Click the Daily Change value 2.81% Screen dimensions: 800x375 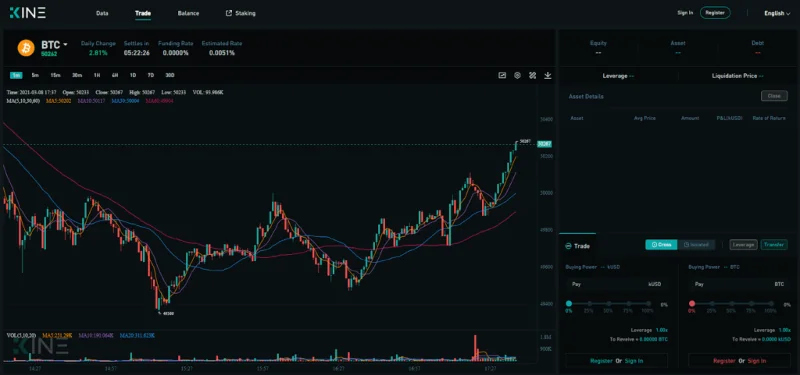(x=98, y=53)
